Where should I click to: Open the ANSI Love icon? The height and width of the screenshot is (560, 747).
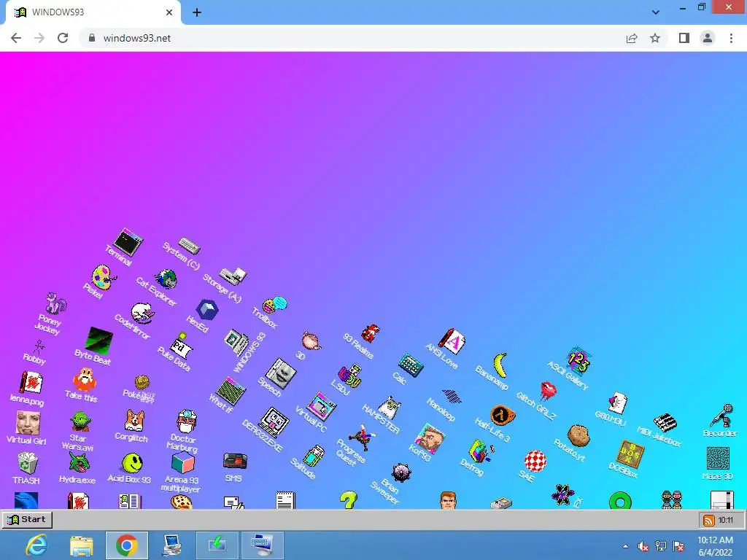tap(452, 341)
